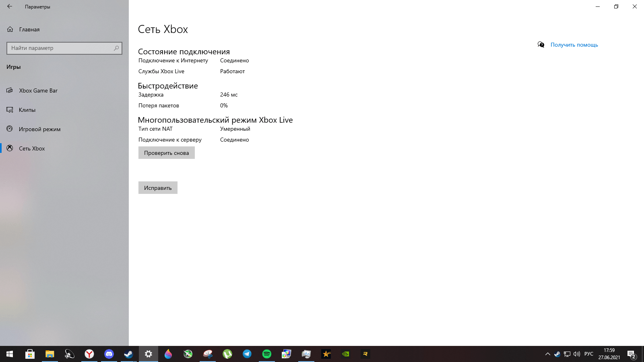Image resolution: width=644 pixels, height=362 pixels.
Task: Click the Работают status text
Action: click(232, 72)
